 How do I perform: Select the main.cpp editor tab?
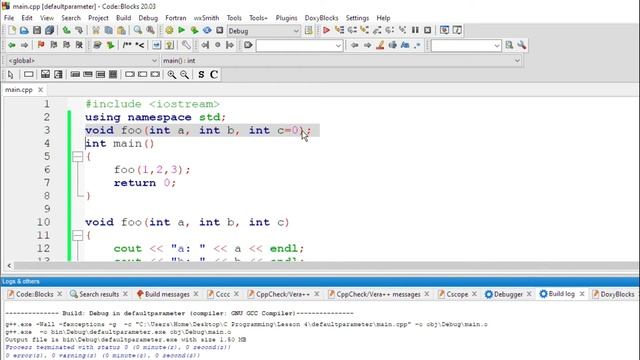click(x=19, y=90)
